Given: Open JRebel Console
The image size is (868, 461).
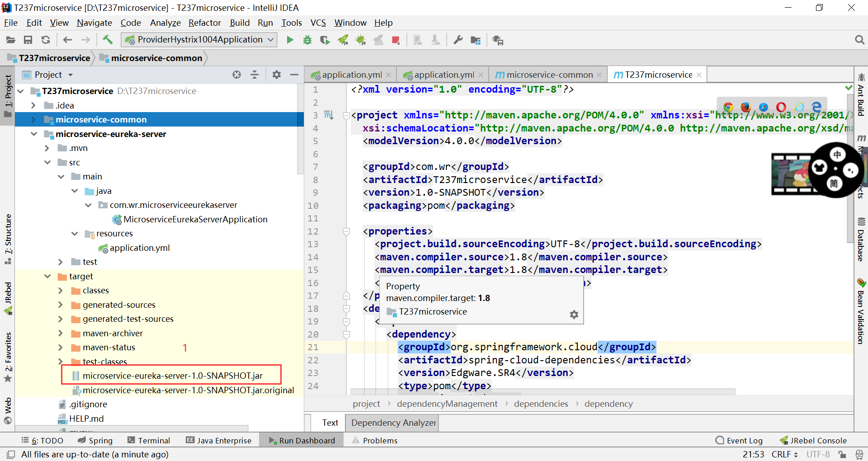Looking at the screenshot, I should [813, 440].
